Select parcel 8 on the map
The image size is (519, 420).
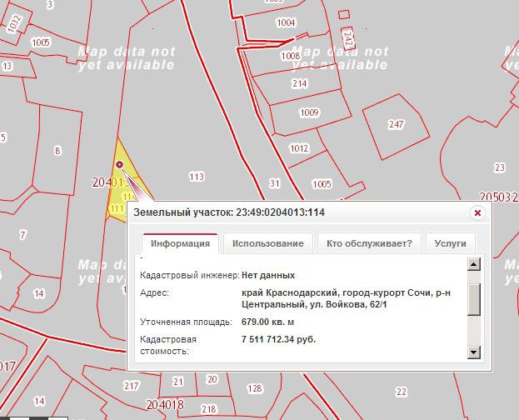point(57,151)
